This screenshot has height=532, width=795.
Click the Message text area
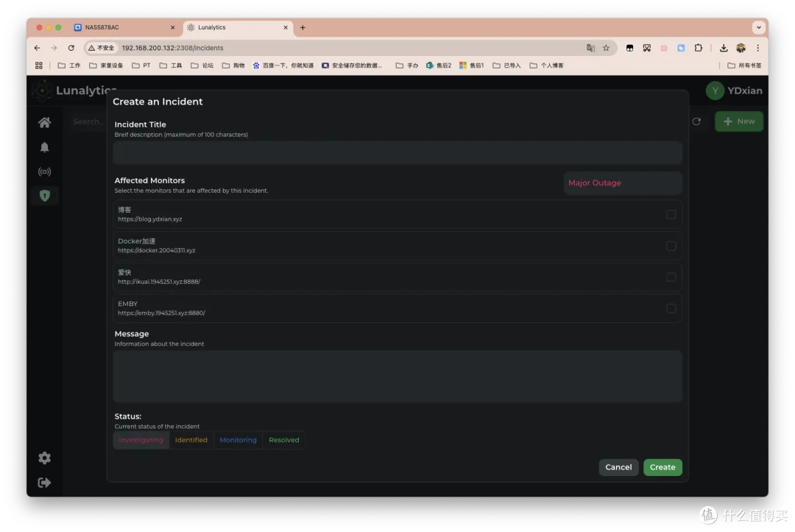tap(397, 377)
